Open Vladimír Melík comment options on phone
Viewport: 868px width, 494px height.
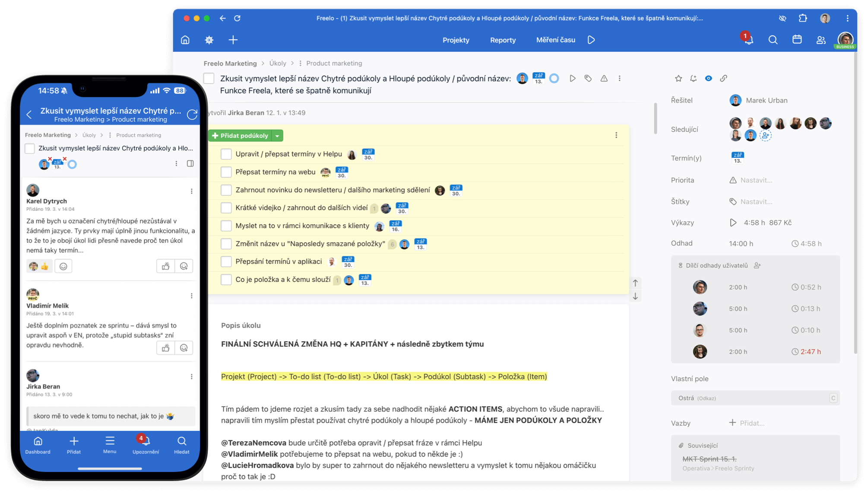coord(192,296)
